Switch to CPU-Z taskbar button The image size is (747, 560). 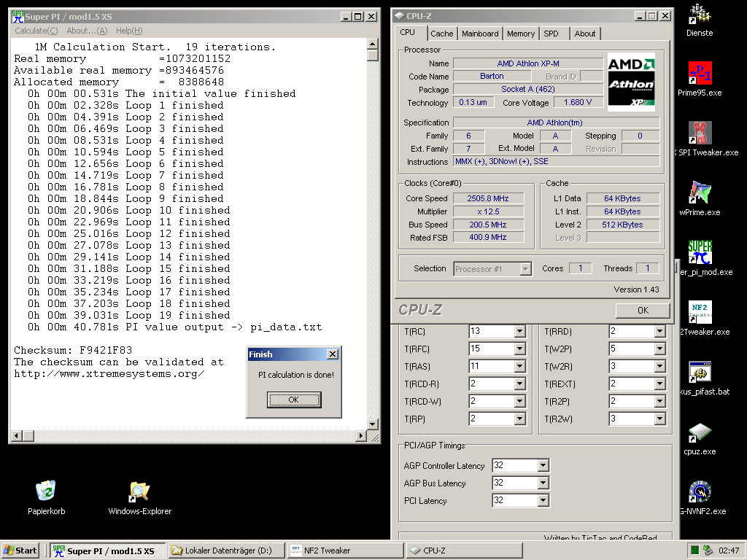(464, 551)
